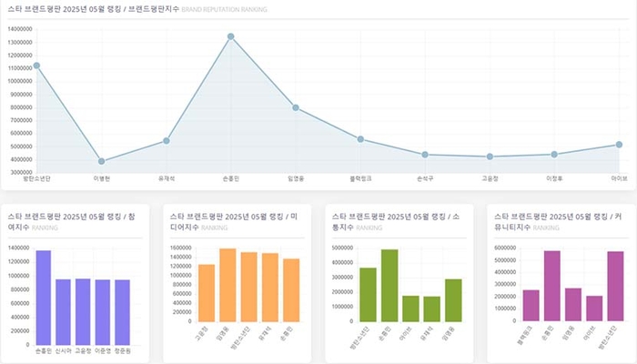The width and height of the screenshot is (637, 364).
Task: Click the magenta 임영웅 bar in 커뮤니티지수 chart
Action: (573, 305)
